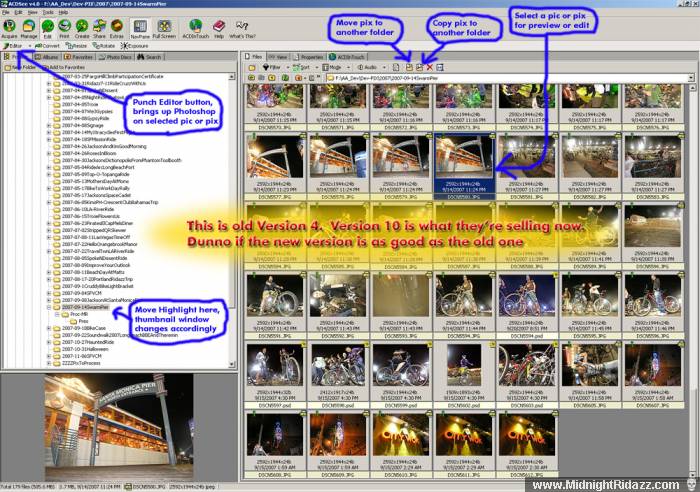
Task: Click the Print toolbar icon
Action: [64, 29]
